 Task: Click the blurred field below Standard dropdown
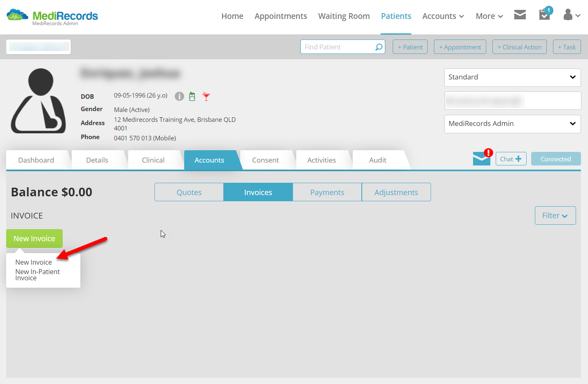pyautogui.click(x=512, y=100)
